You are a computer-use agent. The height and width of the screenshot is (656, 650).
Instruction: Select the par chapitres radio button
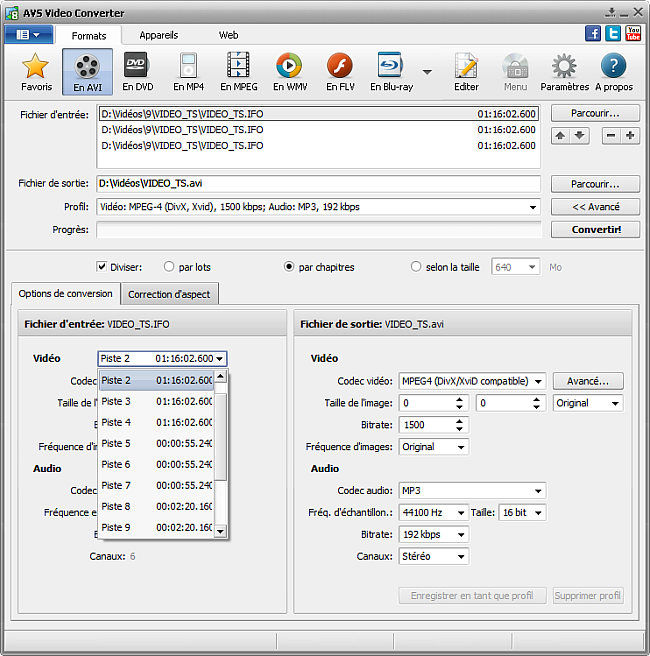click(x=289, y=266)
